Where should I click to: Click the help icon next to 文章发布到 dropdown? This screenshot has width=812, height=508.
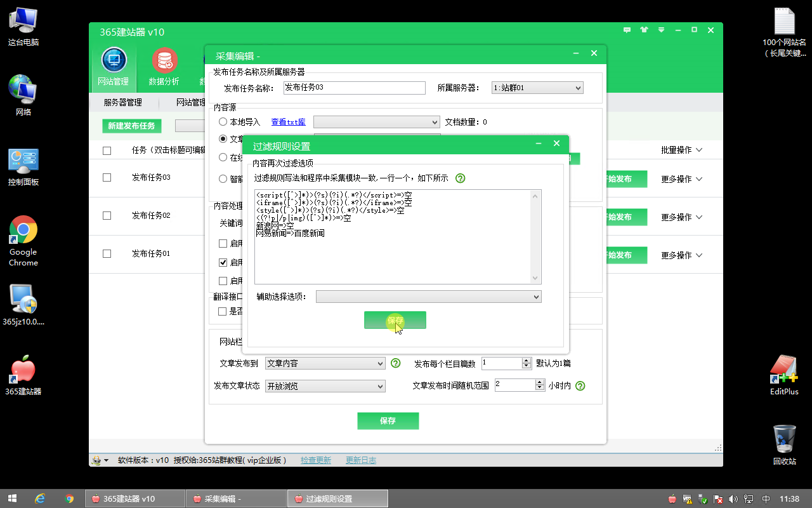click(x=395, y=363)
